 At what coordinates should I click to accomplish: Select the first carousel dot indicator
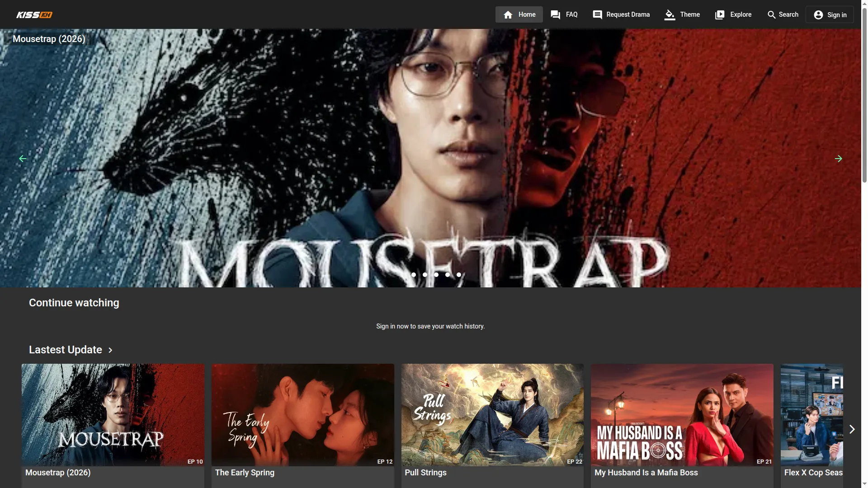pos(414,275)
